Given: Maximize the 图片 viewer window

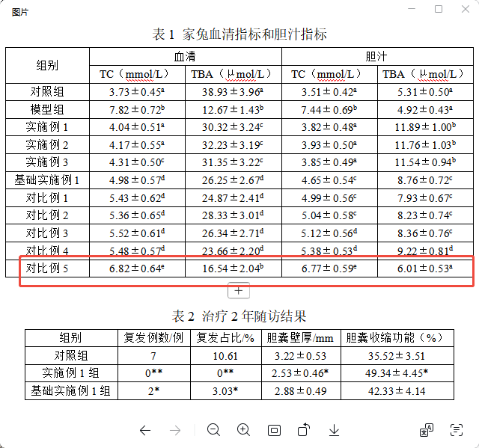Looking at the screenshot, I should (439, 9).
